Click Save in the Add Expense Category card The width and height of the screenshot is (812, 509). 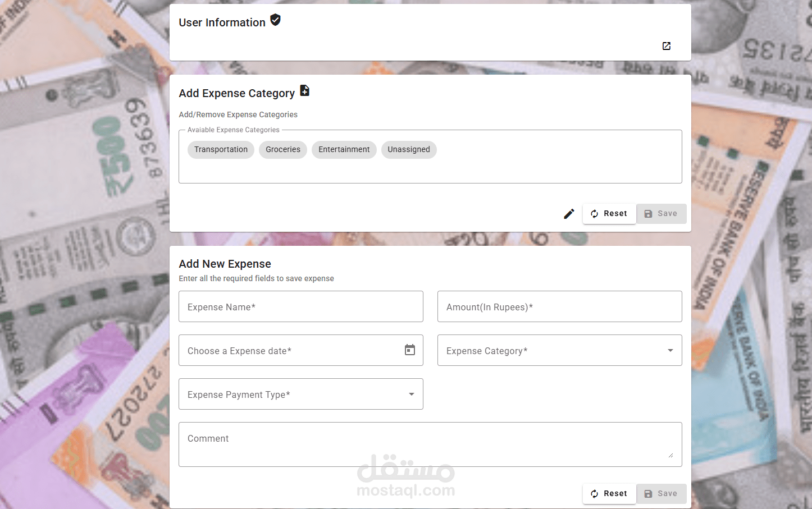point(661,214)
